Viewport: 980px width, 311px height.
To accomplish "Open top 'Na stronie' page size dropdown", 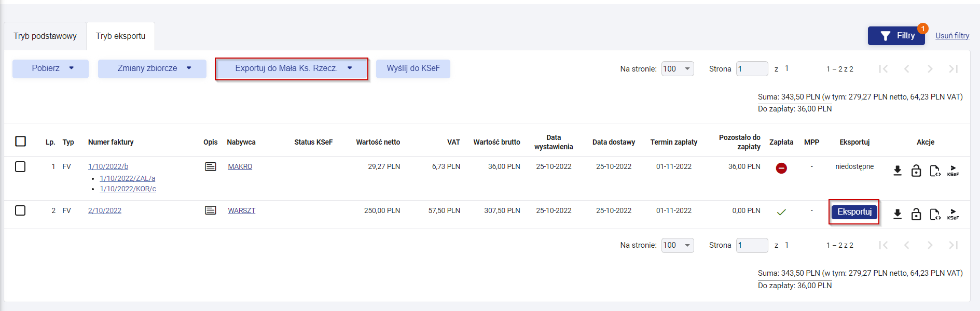I will click(x=678, y=69).
